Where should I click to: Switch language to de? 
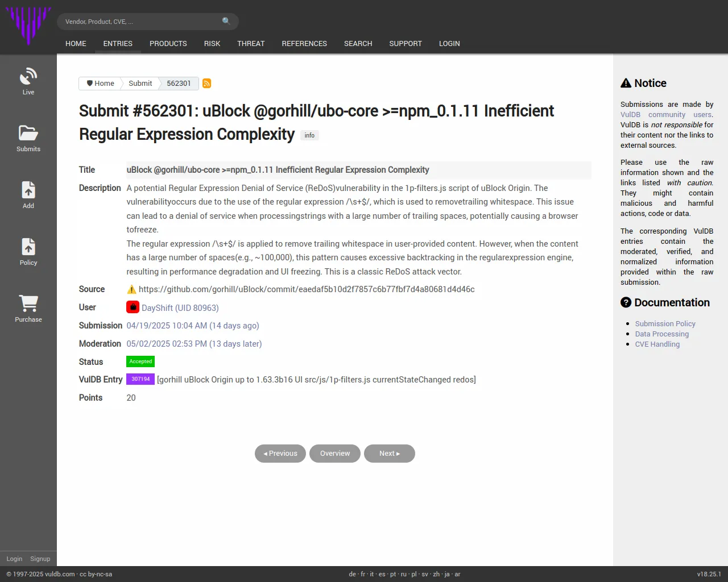[352, 574]
